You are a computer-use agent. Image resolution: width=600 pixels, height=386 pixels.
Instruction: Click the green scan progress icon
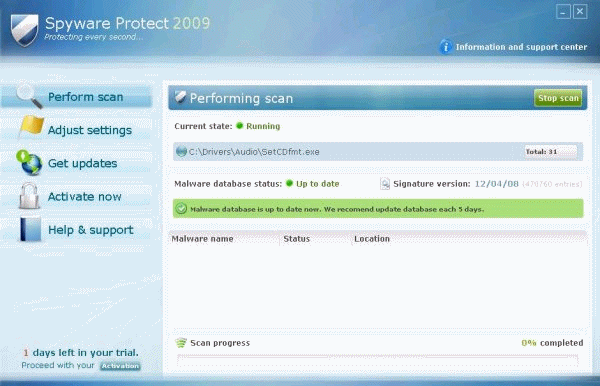click(181, 342)
